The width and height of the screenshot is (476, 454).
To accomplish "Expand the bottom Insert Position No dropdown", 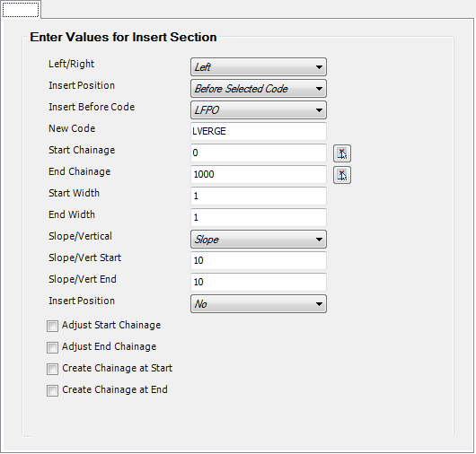I will [x=259, y=304].
